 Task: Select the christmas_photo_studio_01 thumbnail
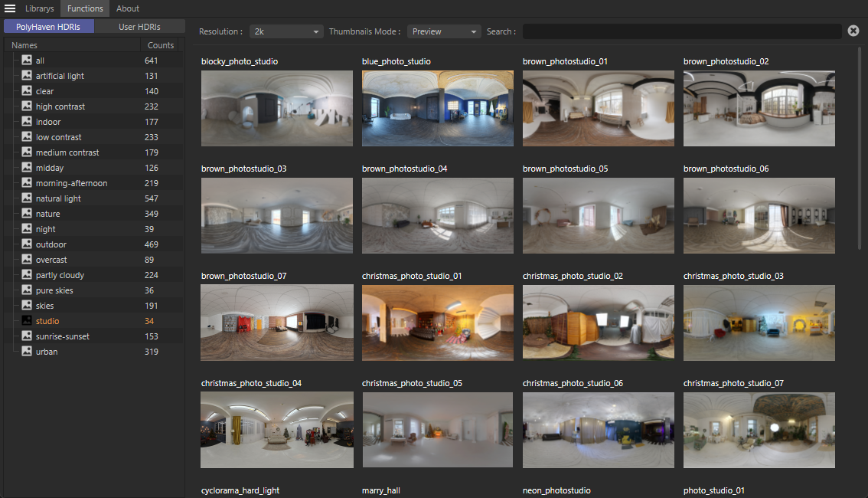[x=437, y=323]
